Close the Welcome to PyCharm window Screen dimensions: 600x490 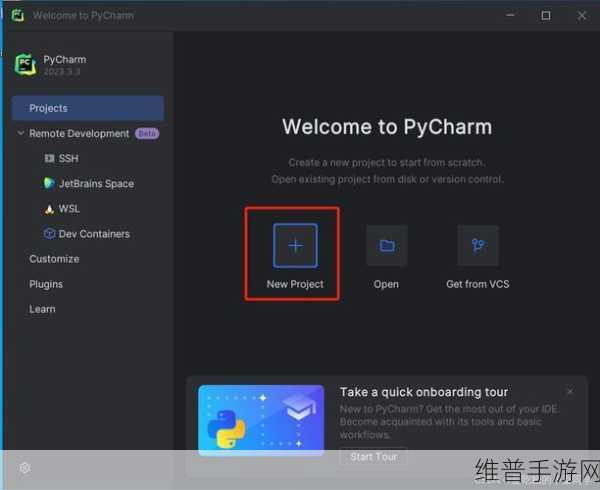(x=582, y=15)
